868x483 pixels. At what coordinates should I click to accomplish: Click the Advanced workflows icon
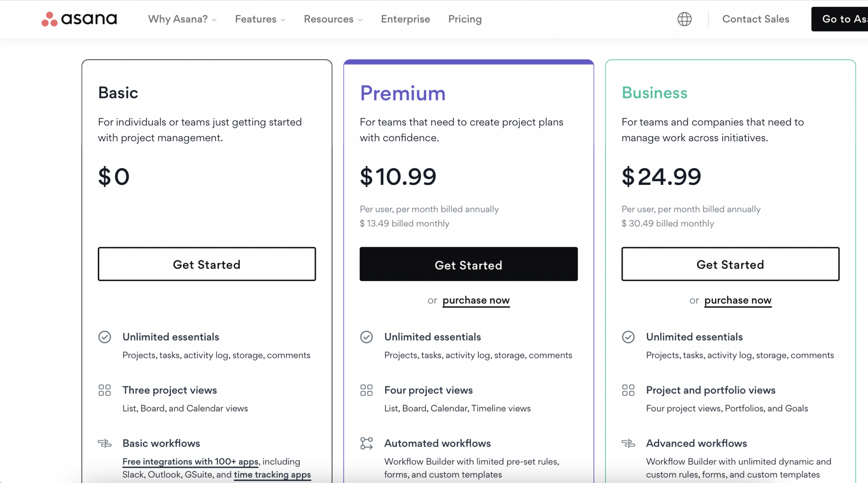628,444
